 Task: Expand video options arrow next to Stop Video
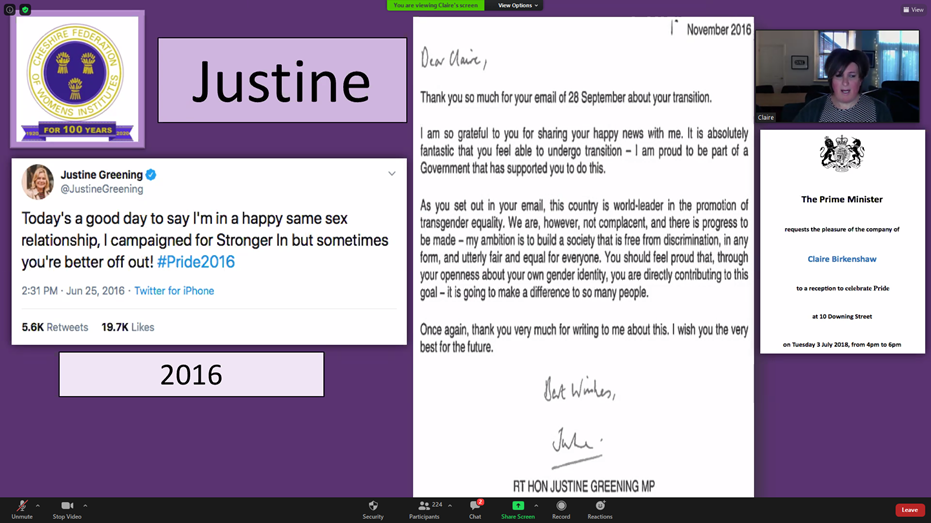click(x=85, y=506)
